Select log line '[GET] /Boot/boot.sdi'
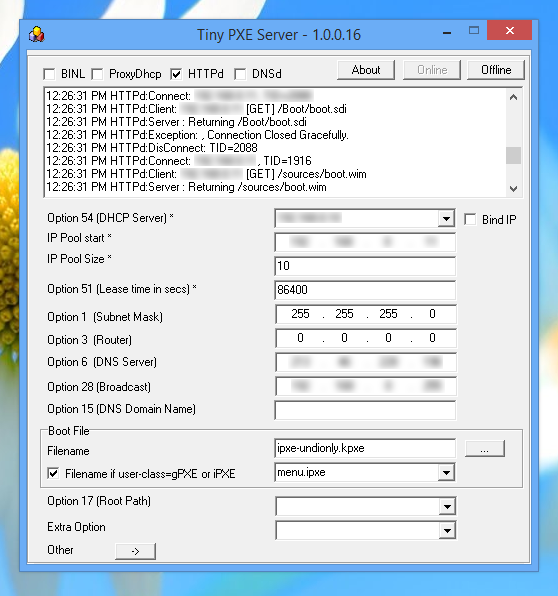558x596 pixels. pyautogui.click(x=196, y=109)
